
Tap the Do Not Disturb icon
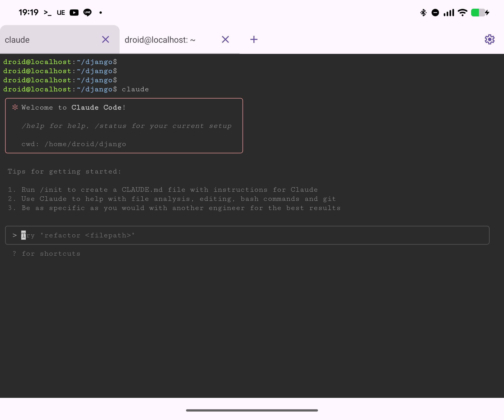point(435,13)
